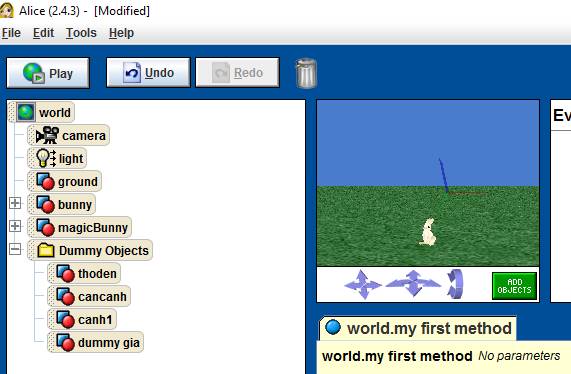This screenshot has width=571, height=374.
Task: Expand the bunny object tree node
Action: tap(15, 203)
